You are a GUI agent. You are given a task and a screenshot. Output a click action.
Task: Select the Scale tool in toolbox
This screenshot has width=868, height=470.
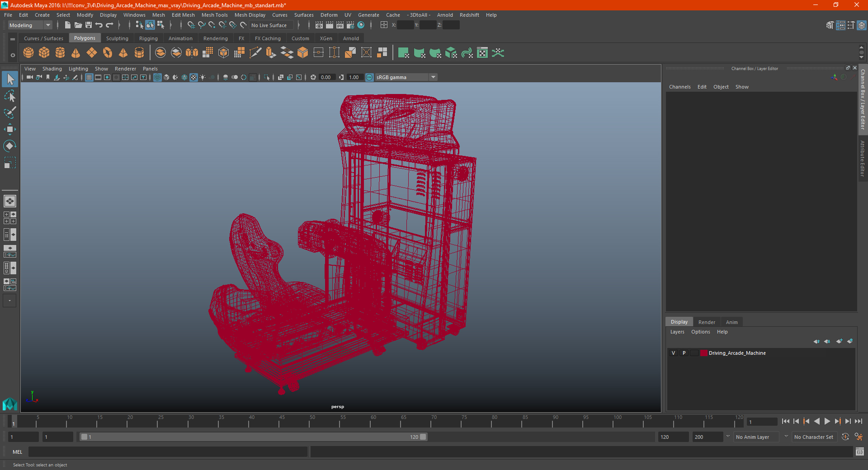coord(9,163)
